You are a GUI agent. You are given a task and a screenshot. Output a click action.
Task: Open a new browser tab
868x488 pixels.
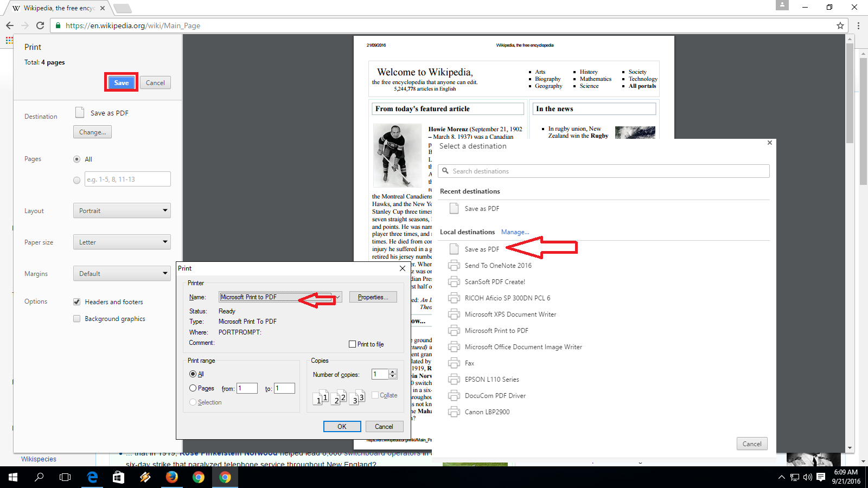click(122, 8)
